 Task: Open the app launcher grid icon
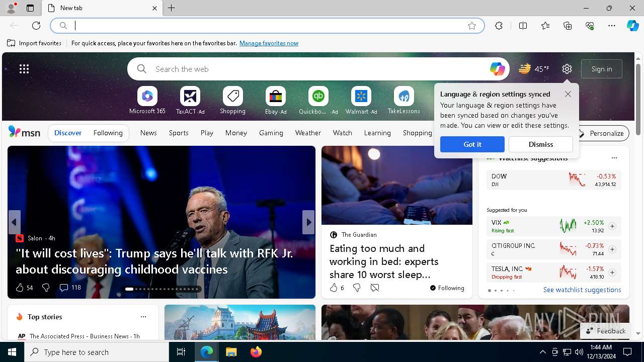point(24,69)
